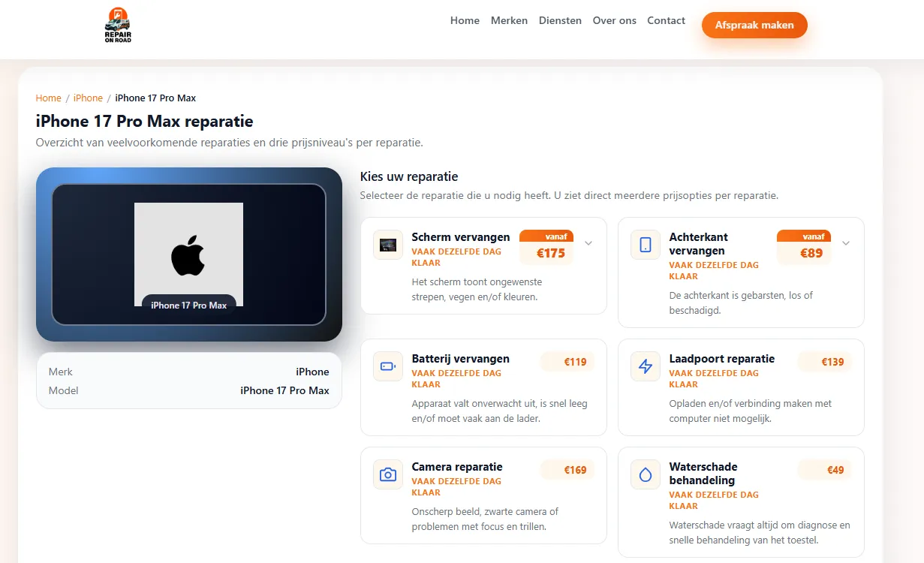Select the Batterij vervangen repair title
This screenshot has height=563, width=924.
point(461,359)
